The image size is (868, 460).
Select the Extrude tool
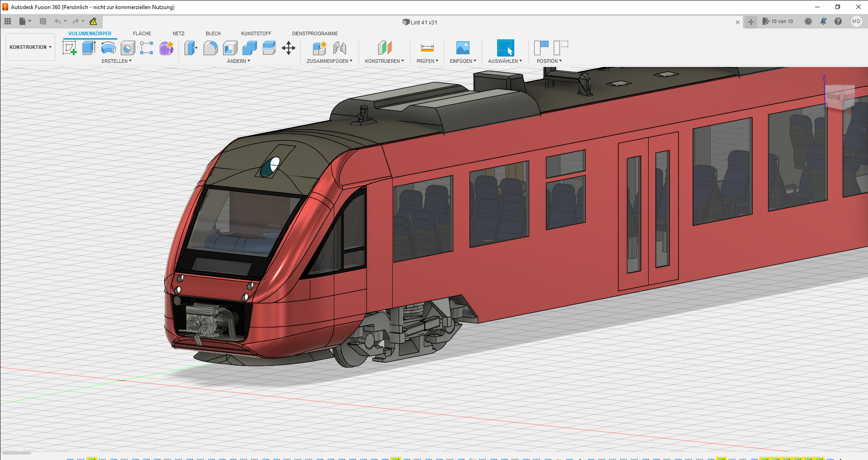tap(89, 48)
